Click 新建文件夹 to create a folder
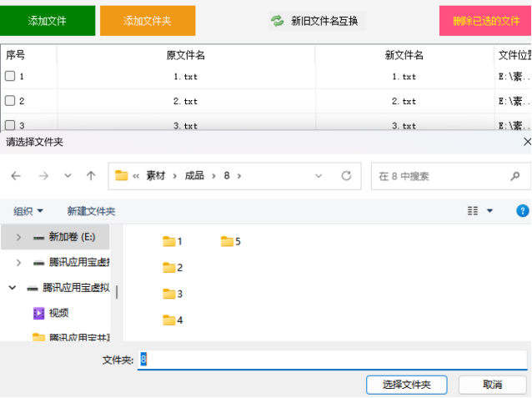This screenshot has width=532, height=398. pyautogui.click(x=91, y=211)
